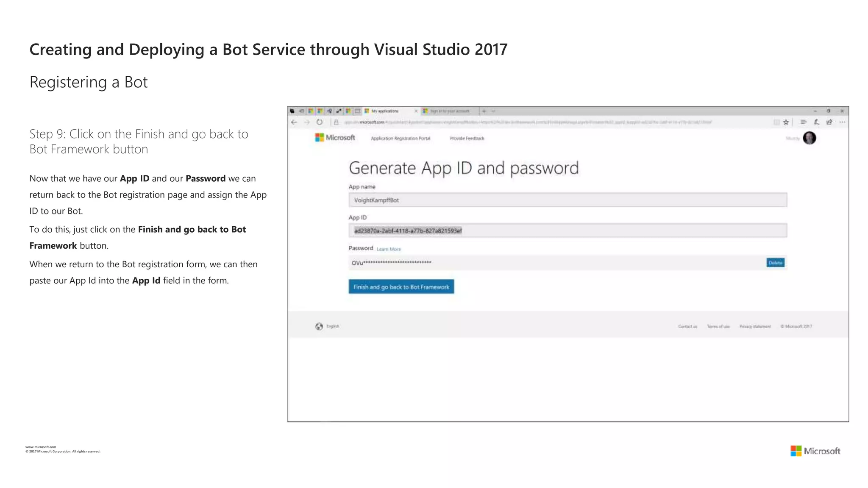Click the user profile avatar picture
Viewport: 868px width, 488px height.
810,138
